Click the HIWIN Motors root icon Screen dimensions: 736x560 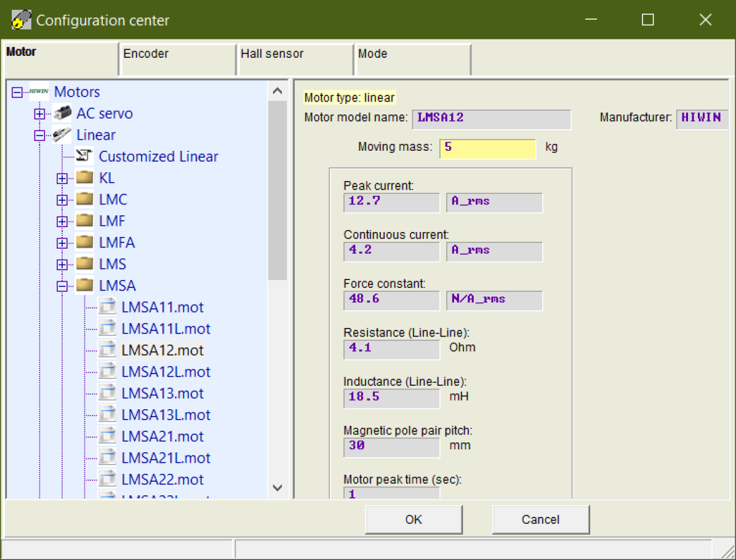point(39,92)
